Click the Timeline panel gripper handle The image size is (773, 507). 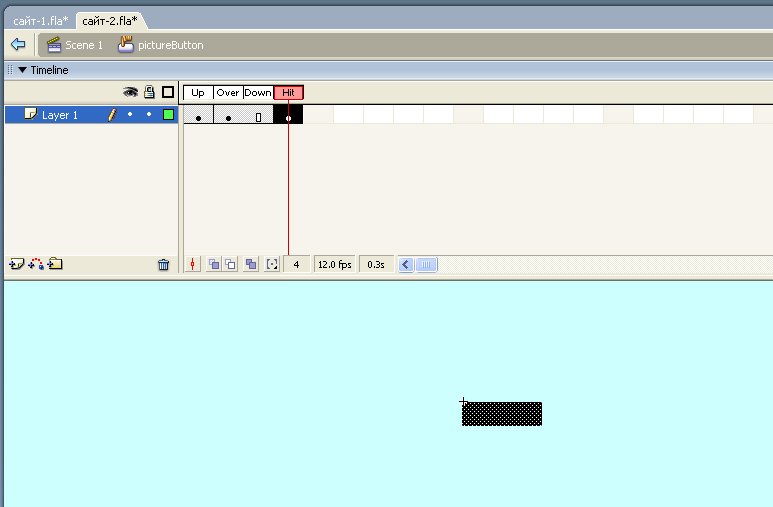[10, 70]
